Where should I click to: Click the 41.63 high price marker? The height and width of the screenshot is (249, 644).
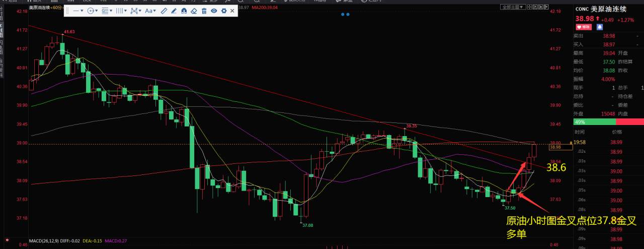pyautogui.click(x=69, y=32)
